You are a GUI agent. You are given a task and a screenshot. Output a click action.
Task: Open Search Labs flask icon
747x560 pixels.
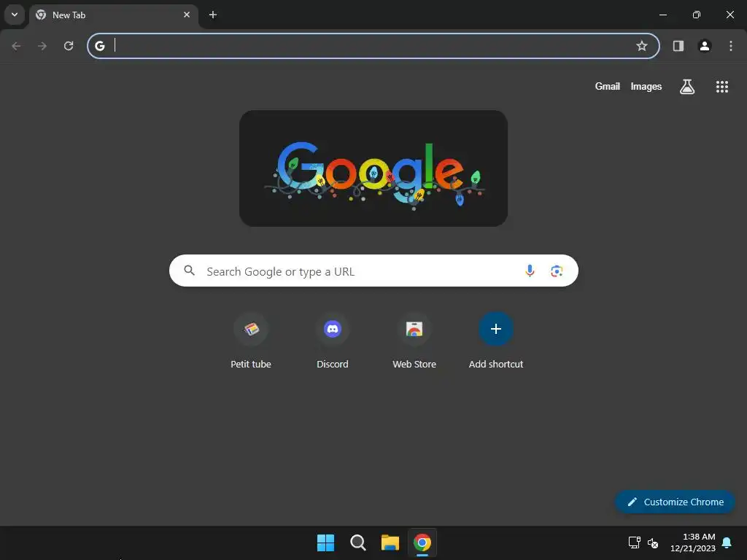point(687,86)
